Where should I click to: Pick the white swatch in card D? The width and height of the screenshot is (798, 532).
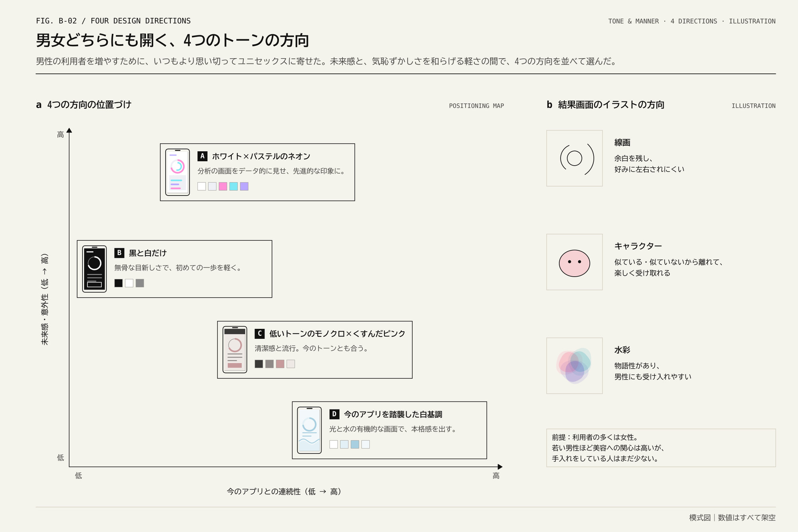(x=334, y=444)
